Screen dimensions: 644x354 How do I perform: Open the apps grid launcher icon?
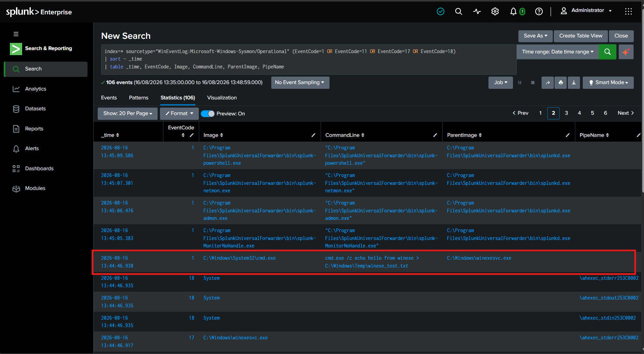coord(628,12)
